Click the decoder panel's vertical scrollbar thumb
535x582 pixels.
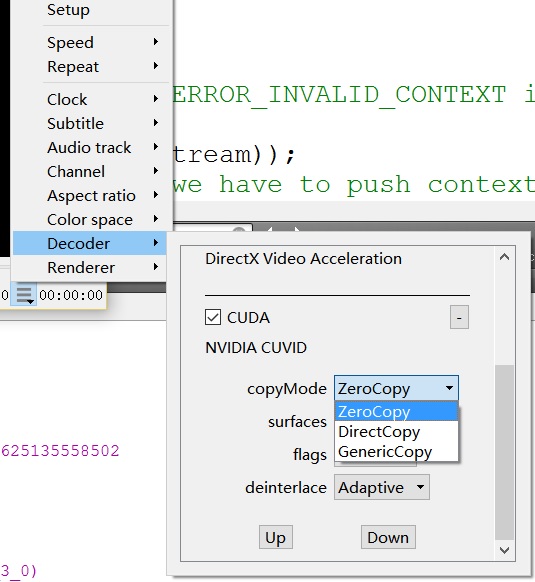click(504, 452)
